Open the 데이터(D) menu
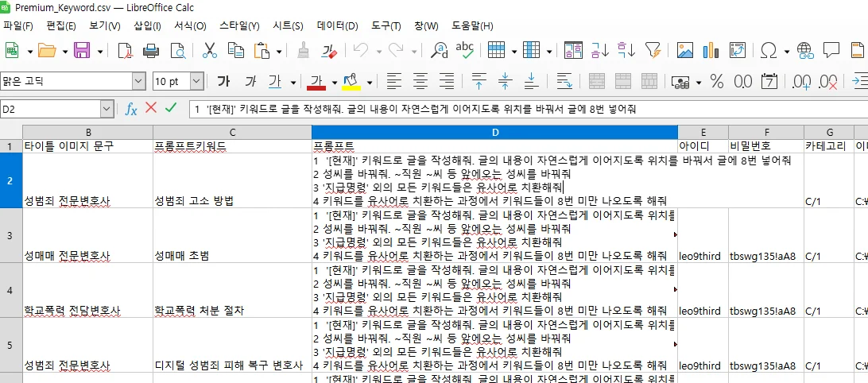 337,25
